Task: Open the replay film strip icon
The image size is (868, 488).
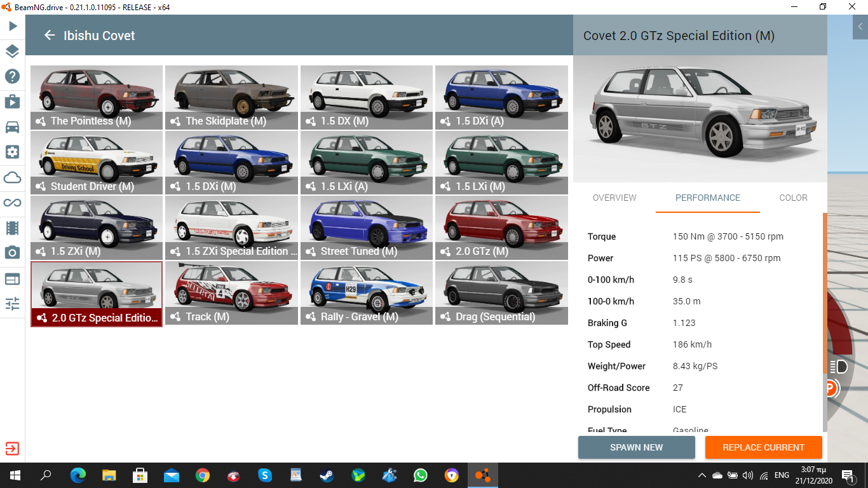Action: (x=13, y=227)
